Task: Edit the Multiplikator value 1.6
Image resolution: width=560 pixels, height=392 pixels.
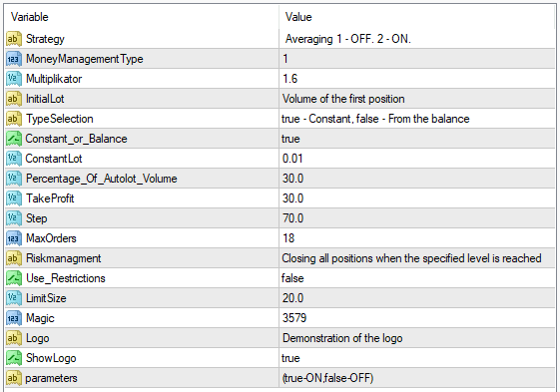Action: click(x=417, y=79)
